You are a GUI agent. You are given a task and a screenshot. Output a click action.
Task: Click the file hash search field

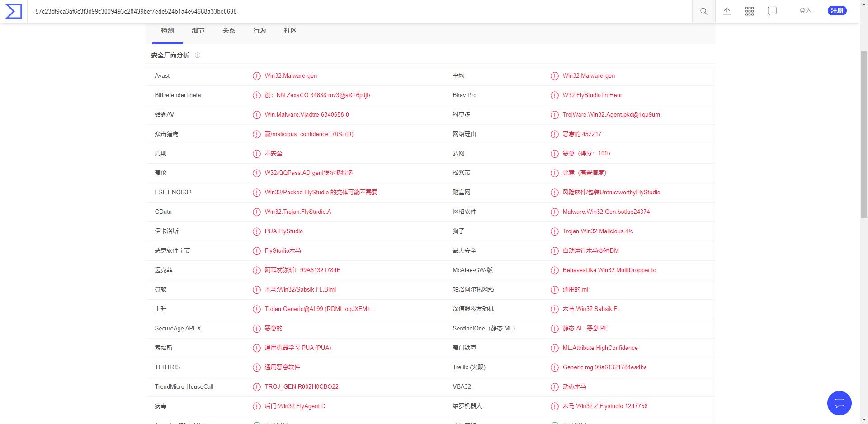(x=316, y=11)
